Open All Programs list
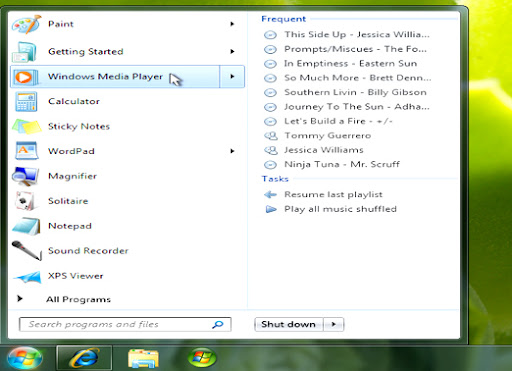This screenshot has width=512, height=371. [x=78, y=299]
